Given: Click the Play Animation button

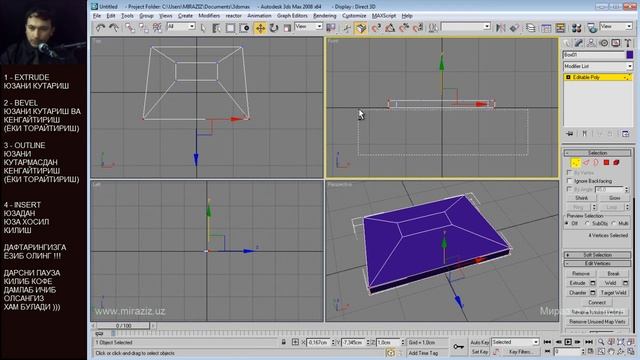Looking at the screenshot, I should click(568, 342).
